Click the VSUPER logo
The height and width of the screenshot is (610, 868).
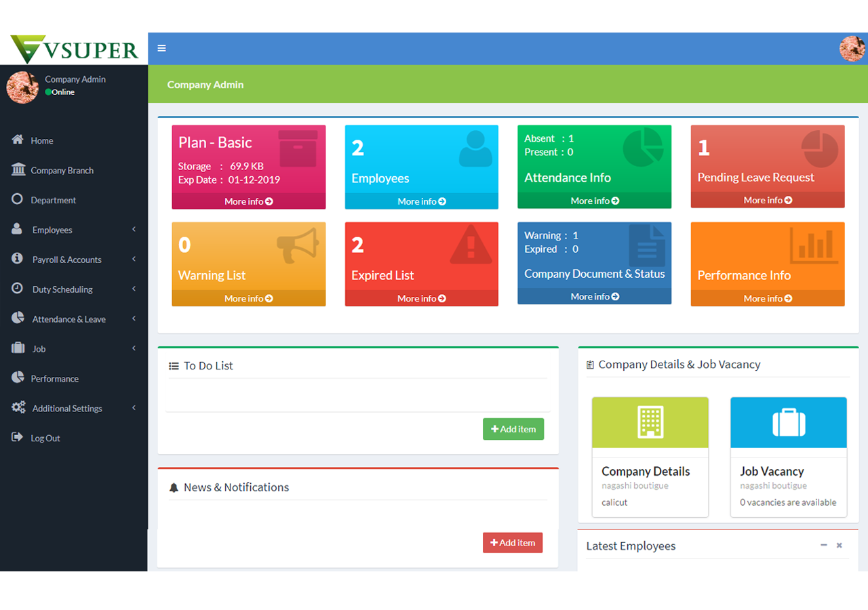click(74, 49)
